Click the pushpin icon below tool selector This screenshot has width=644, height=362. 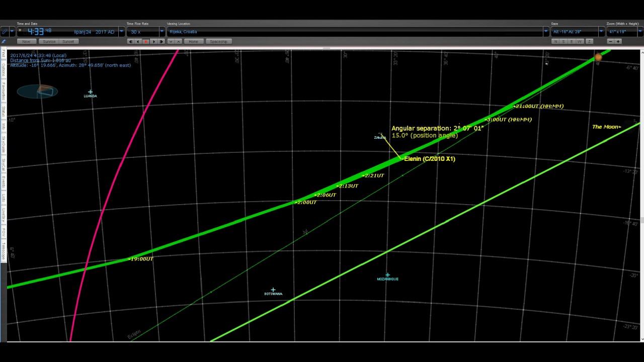[4, 41]
